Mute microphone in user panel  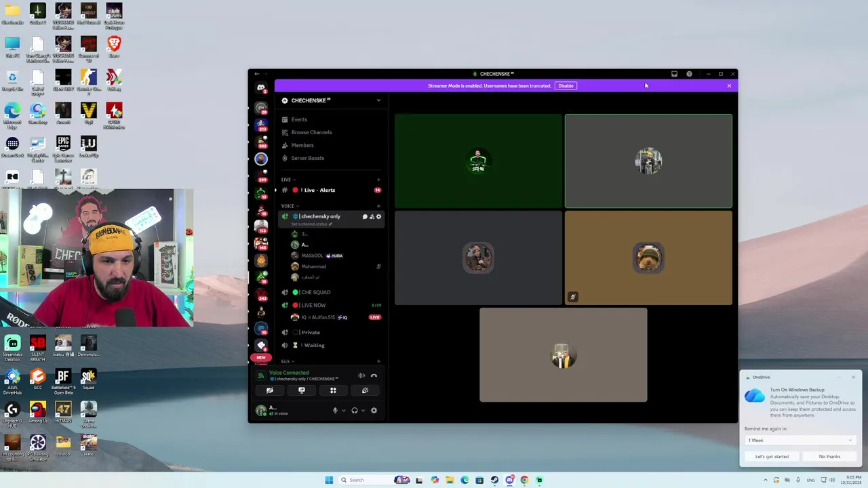[335, 410]
